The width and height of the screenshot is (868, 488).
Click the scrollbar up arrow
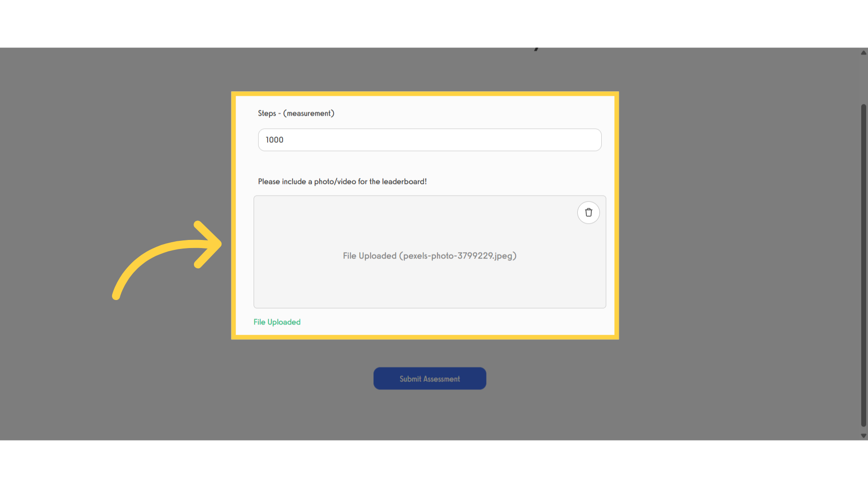pos(863,53)
